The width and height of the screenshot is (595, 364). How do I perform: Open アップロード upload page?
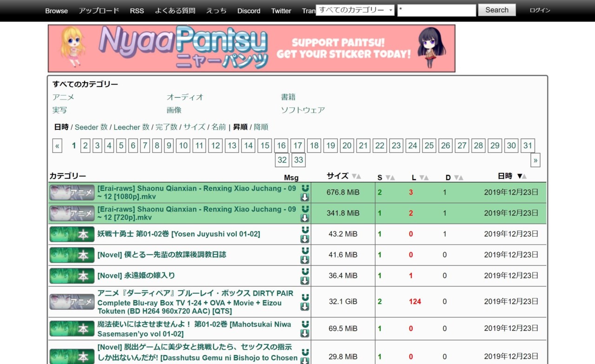coord(99,11)
